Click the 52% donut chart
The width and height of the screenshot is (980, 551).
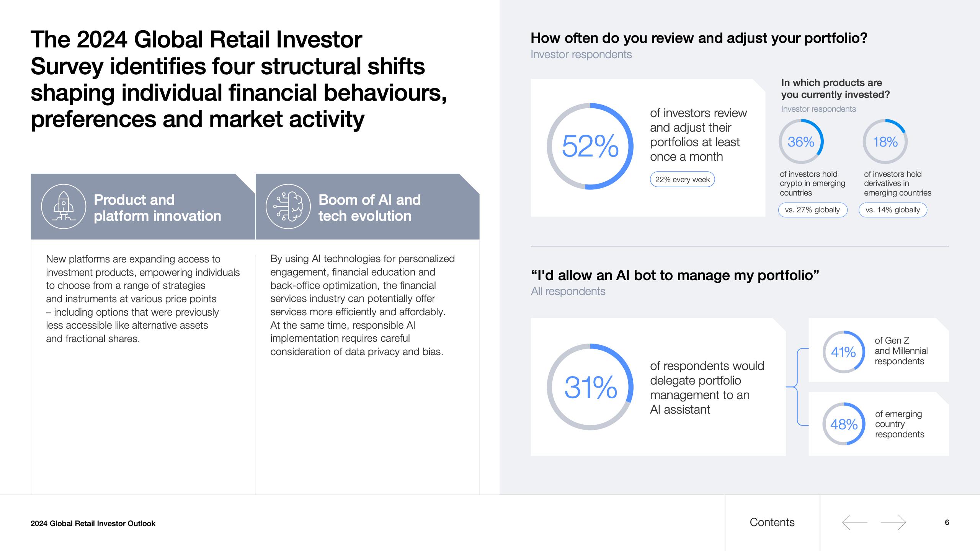(x=590, y=146)
